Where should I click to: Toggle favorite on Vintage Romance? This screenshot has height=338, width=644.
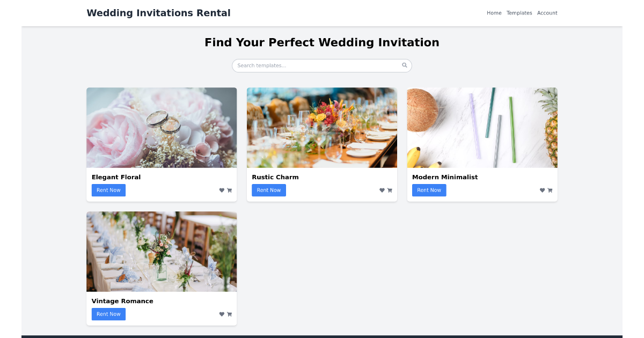coord(222,314)
